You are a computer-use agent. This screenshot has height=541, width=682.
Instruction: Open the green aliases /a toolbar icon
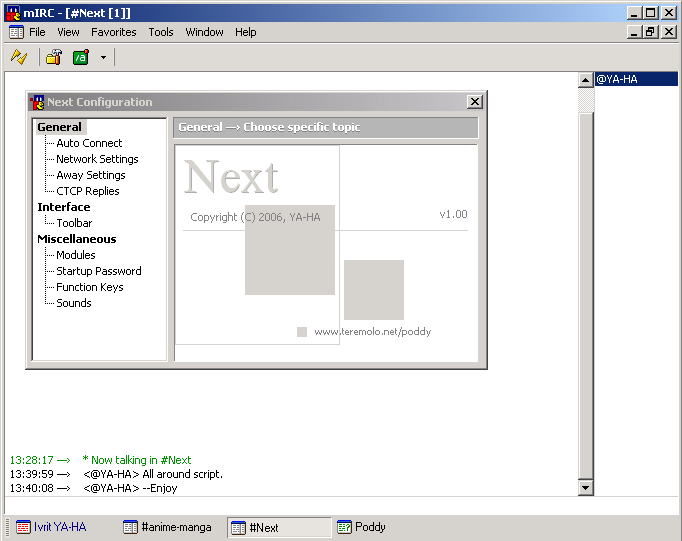[81, 57]
